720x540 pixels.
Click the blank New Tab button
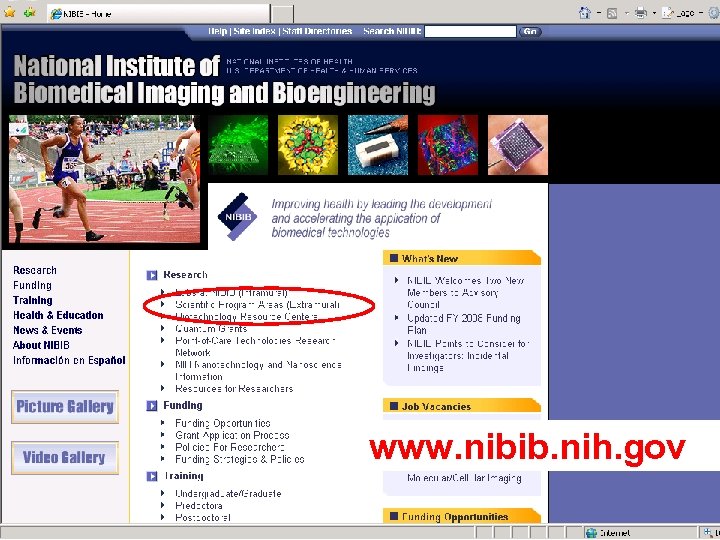282,14
